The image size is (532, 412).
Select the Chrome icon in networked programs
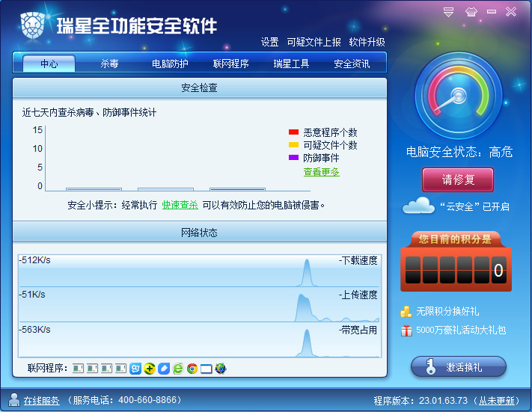[192, 369]
